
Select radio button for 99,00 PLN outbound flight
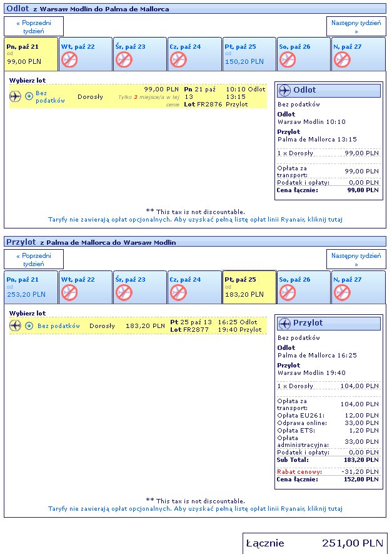click(29, 96)
